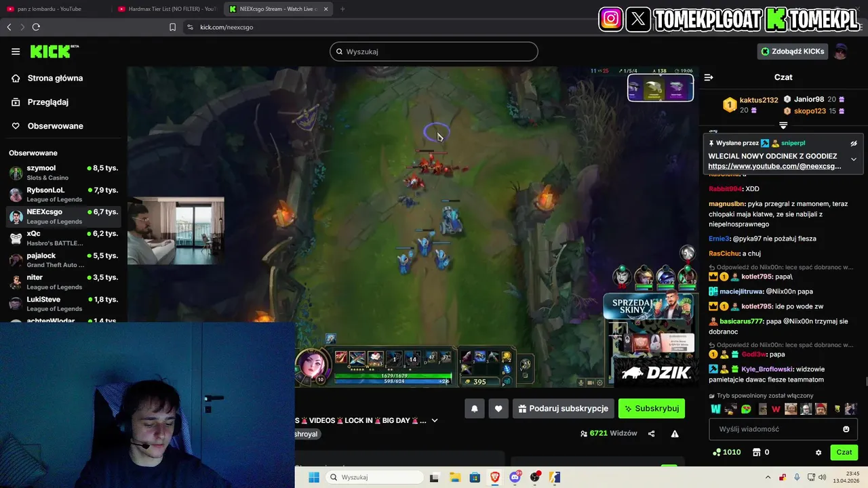Open the RybsonLoL channel
The width and height of the screenshot is (868, 488).
tap(64, 195)
